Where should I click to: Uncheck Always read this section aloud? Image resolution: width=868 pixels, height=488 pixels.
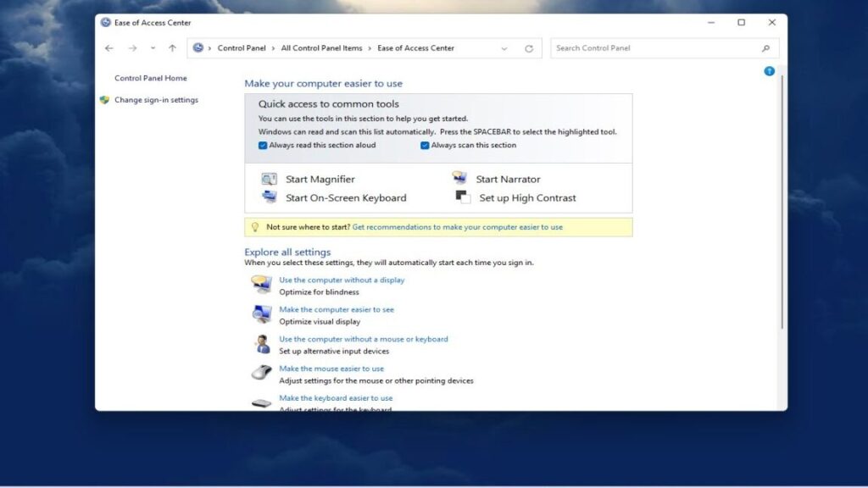[x=261, y=145]
